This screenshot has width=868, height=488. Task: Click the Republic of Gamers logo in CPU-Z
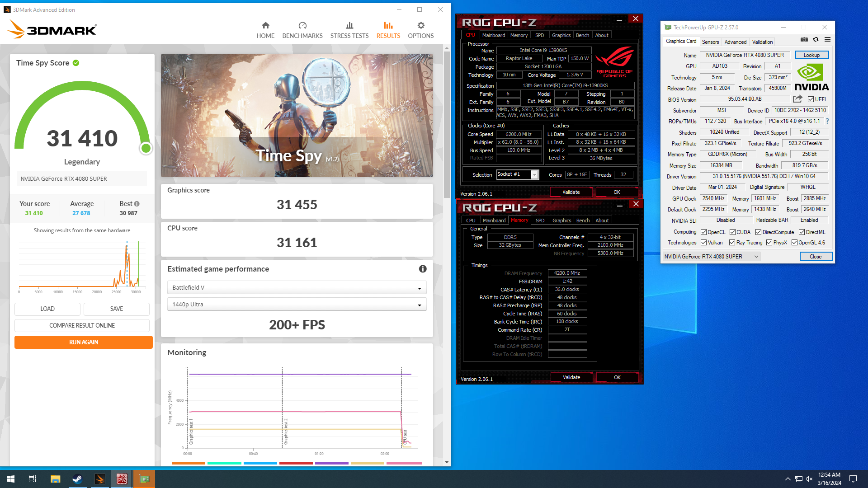[x=615, y=62]
